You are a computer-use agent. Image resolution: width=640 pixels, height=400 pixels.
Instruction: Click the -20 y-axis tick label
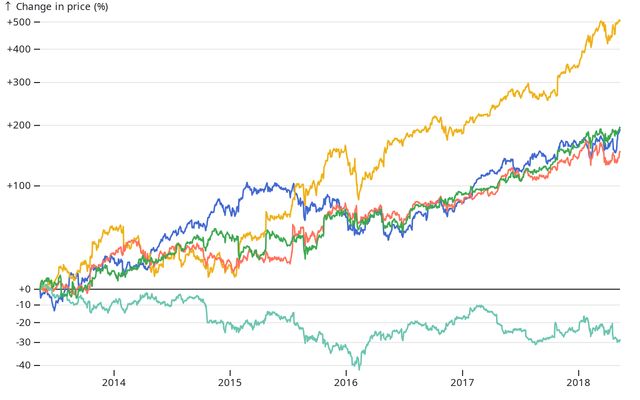pyautogui.click(x=24, y=322)
